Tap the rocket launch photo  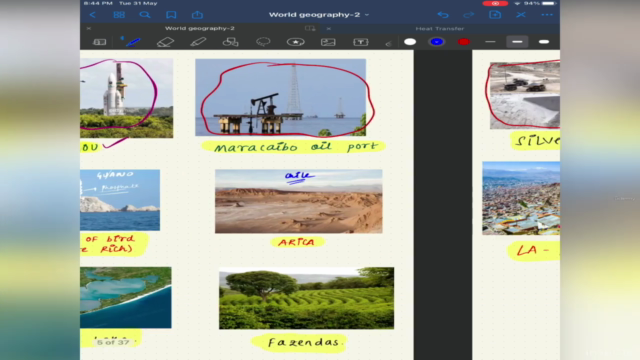pos(127,98)
